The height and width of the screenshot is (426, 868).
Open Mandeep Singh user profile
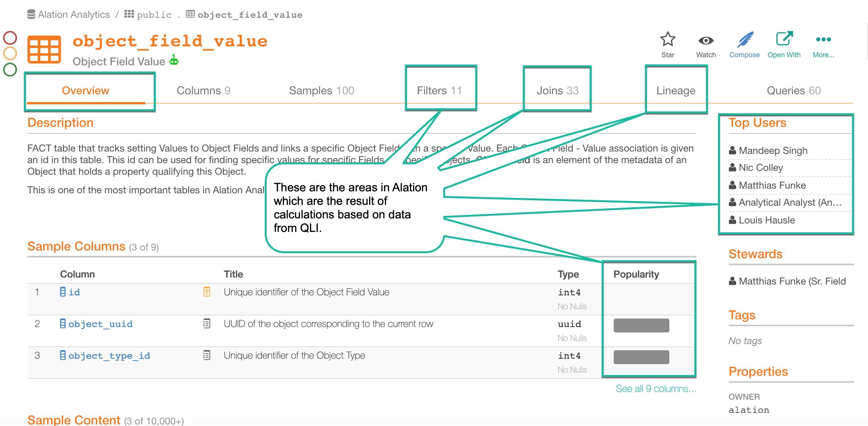tap(773, 150)
